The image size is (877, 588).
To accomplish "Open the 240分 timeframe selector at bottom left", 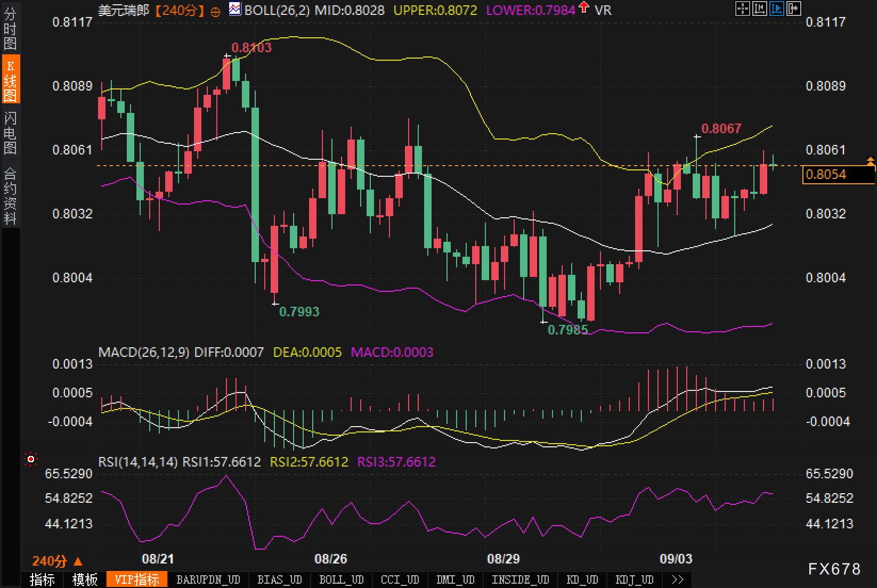I will coord(56,561).
